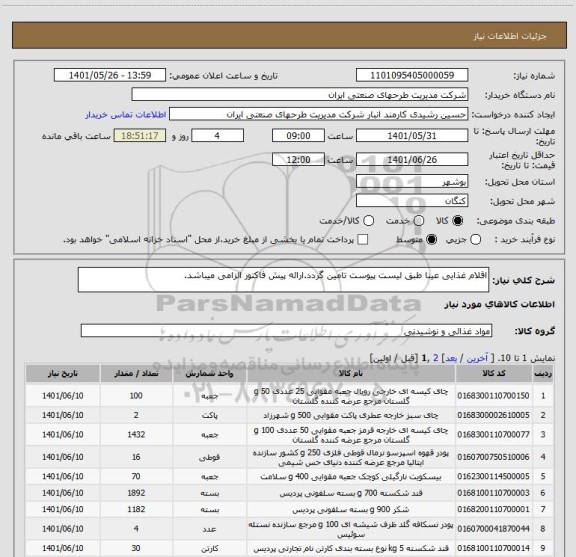Click the بعد pagination link
The width and height of the screenshot is (576, 557).
[x=450, y=358]
